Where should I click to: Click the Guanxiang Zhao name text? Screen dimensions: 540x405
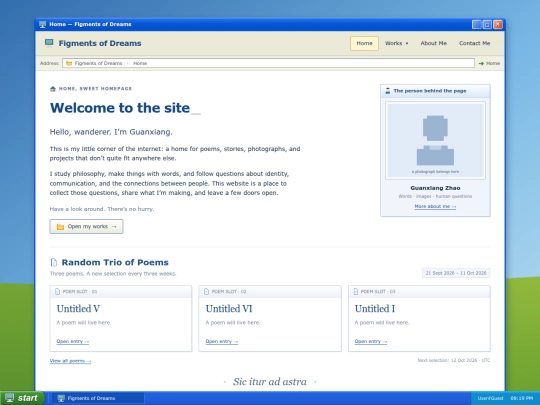[435, 188]
